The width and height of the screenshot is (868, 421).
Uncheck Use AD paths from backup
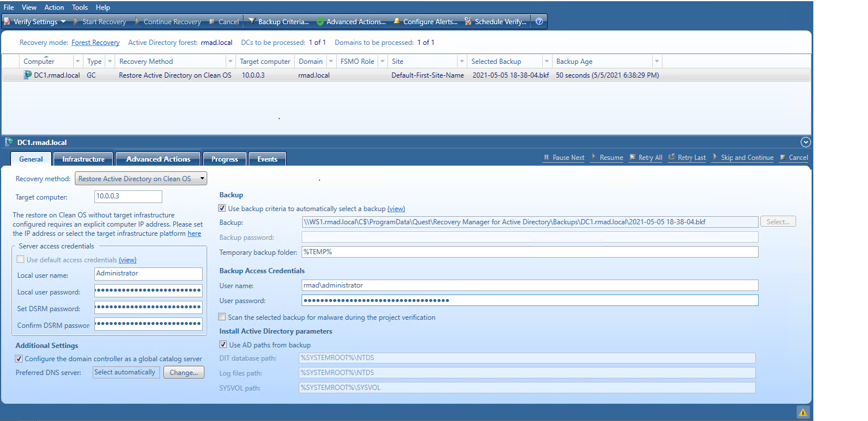[x=223, y=345]
